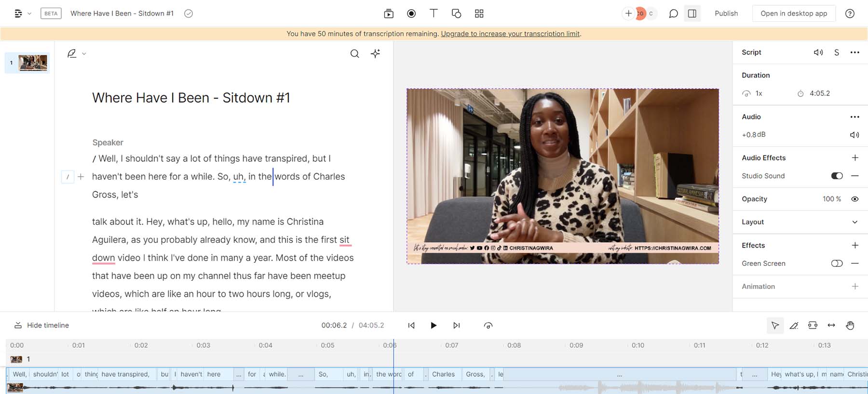868x394 pixels.
Task: Select the arrow selection tool
Action: pyautogui.click(x=775, y=326)
